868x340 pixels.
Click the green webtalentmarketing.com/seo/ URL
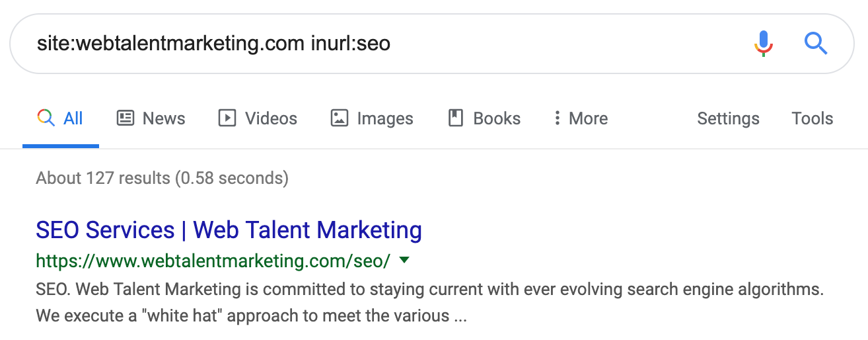click(213, 261)
